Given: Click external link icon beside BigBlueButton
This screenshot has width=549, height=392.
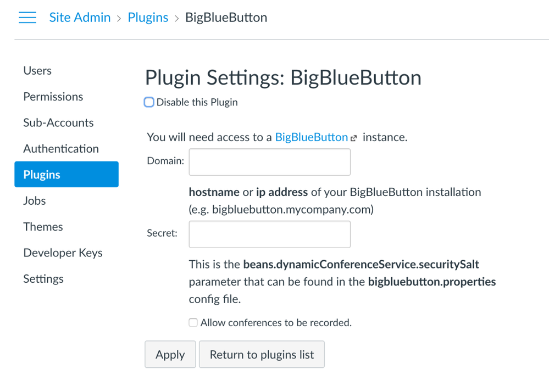Looking at the screenshot, I should pyautogui.click(x=354, y=138).
